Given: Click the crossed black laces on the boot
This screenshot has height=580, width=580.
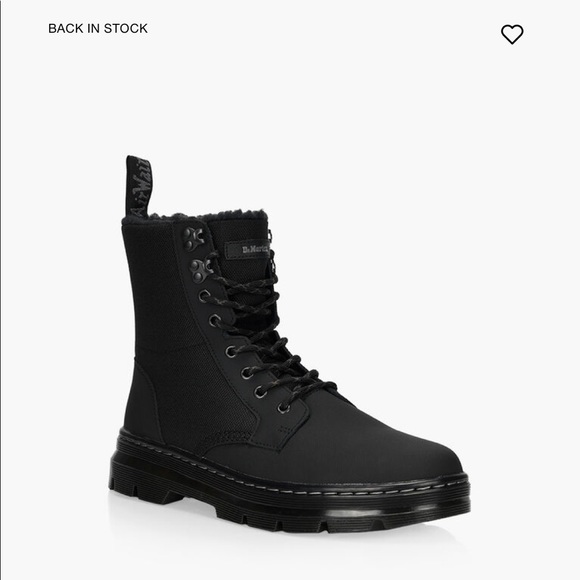Looking at the screenshot, I should click(266, 333).
